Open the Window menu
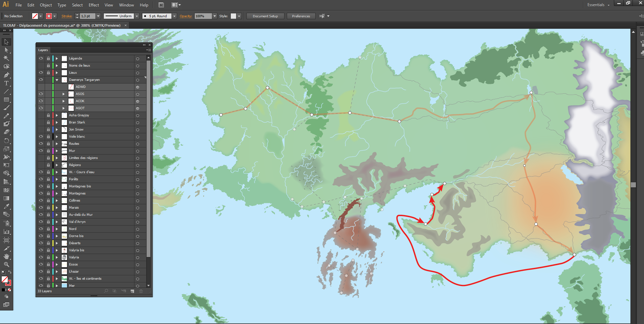Image resolution: width=644 pixels, height=324 pixels. (x=127, y=5)
